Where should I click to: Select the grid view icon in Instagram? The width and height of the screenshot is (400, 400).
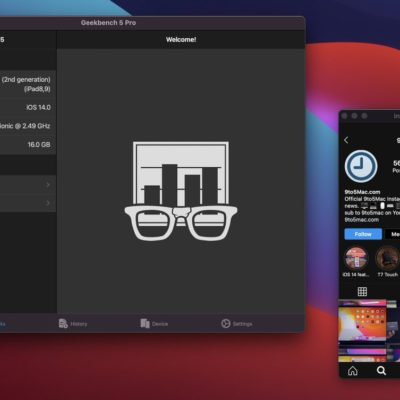click(x=362, y=292)
